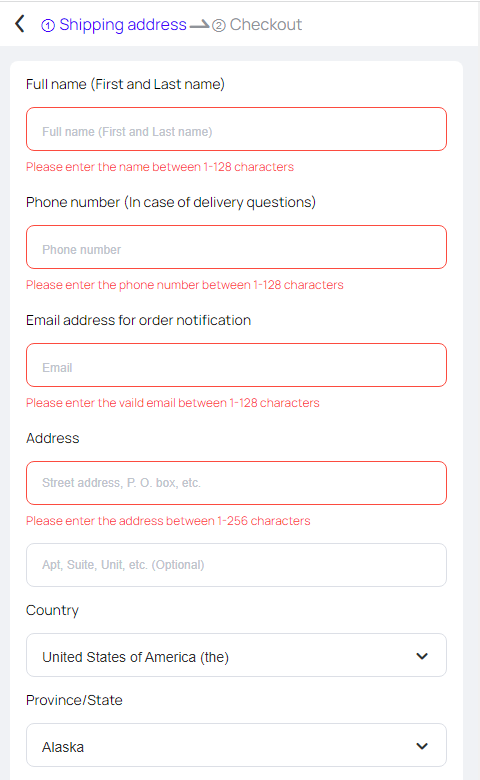Click the Province/State label text
Viewport: 480px width, 780px height.
(74, 700)
